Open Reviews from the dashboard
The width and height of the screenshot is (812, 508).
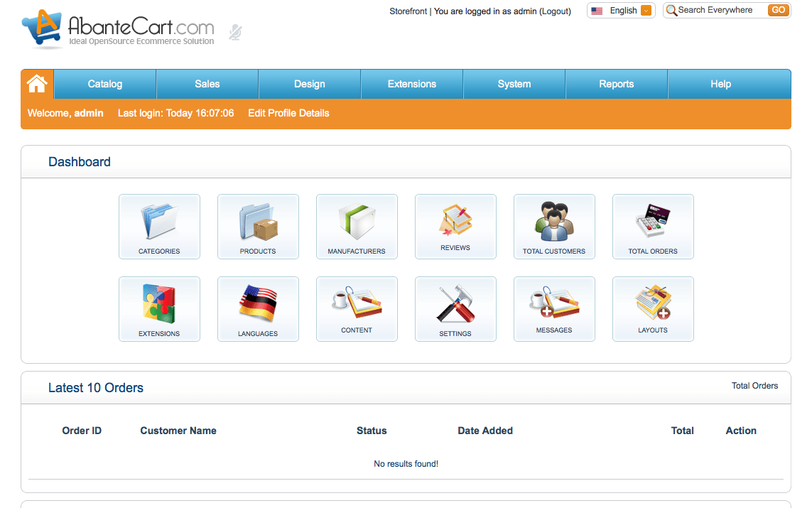[455, 226]
